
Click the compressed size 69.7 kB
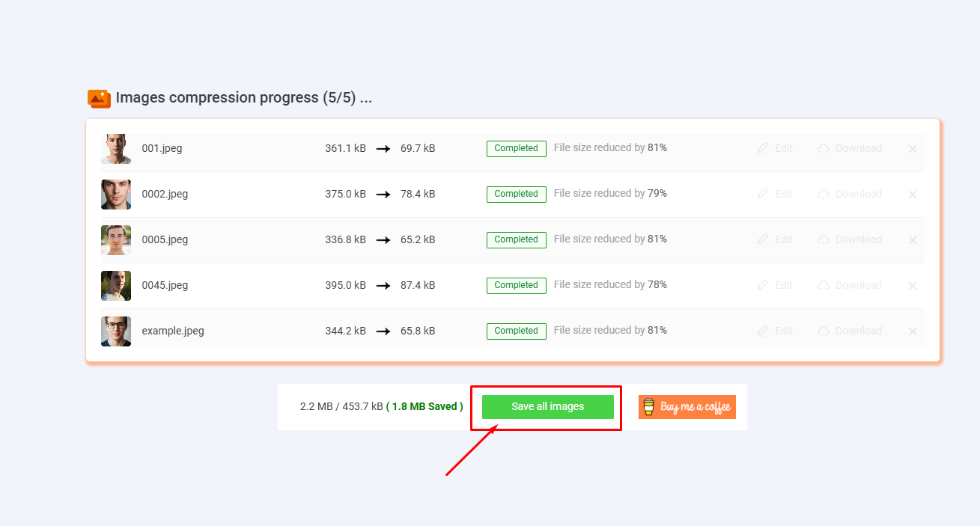tap(418, 149)
